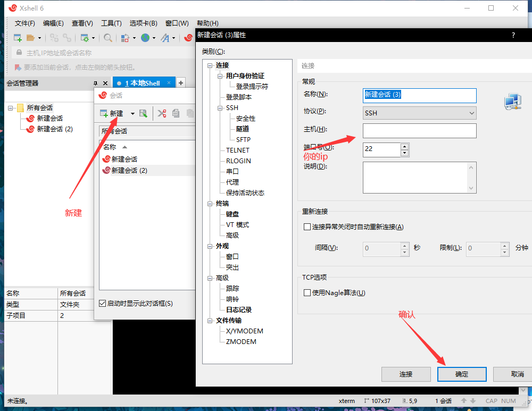This screenshot has height=411, width=532.
Task: Click the color scheme icon in toolbar
Action: click(125, 38)
